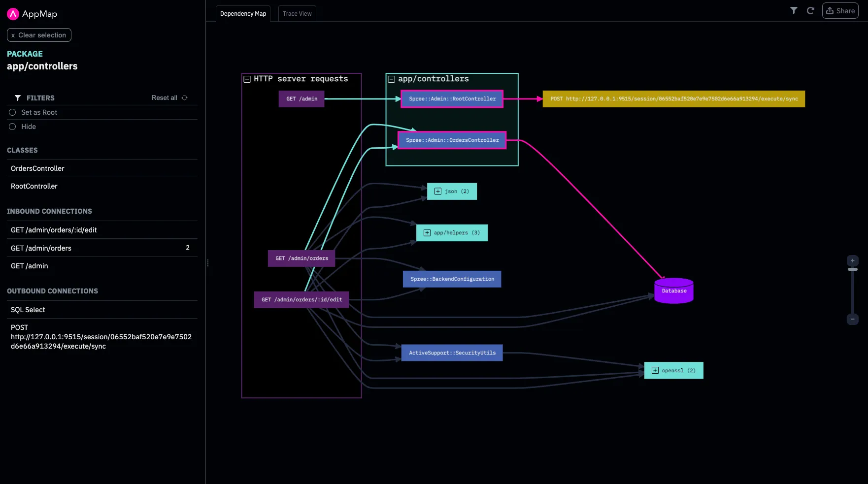Select the GET /admin node in the diagram
868x484 pixels.
(x=301, y=98)
